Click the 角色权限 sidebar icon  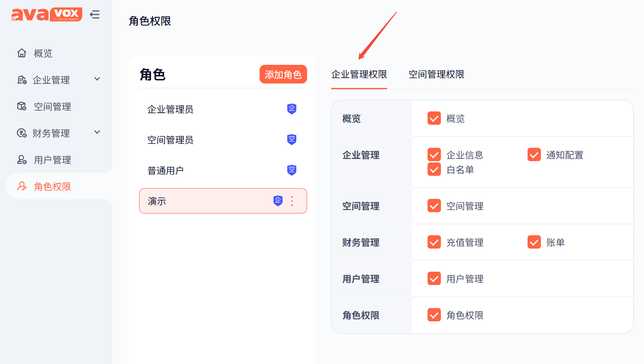point(22,186)
